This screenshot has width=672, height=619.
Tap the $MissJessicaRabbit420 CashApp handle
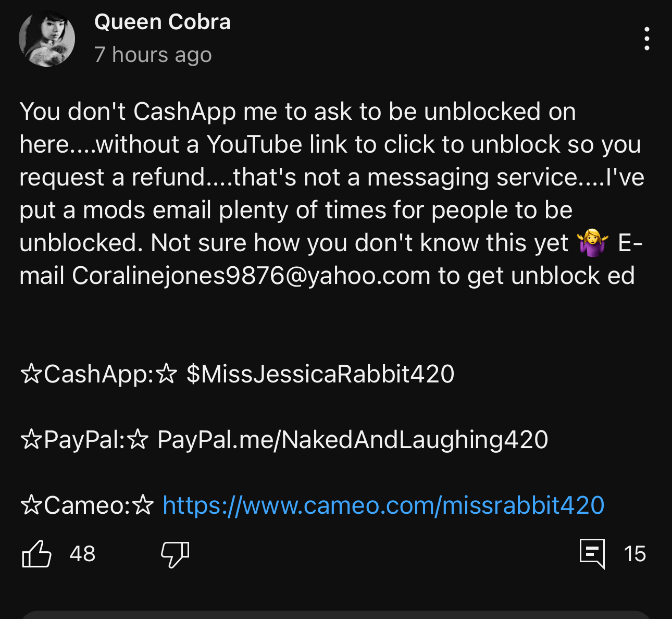(320, 374)
